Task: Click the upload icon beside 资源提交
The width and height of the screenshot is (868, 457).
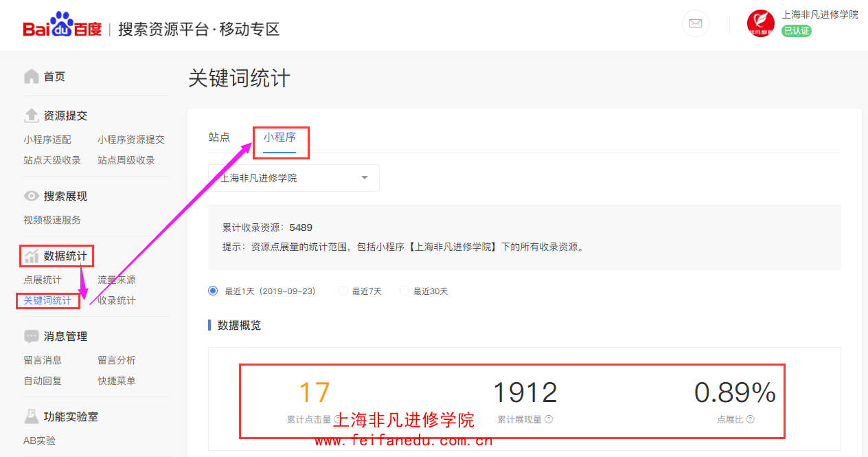Action: [x=31, y=115]
